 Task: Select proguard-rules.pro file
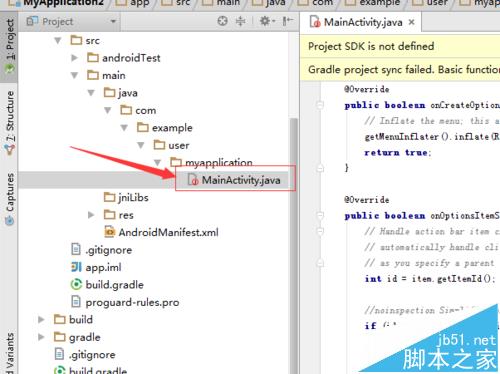click(x=132, y=302)
